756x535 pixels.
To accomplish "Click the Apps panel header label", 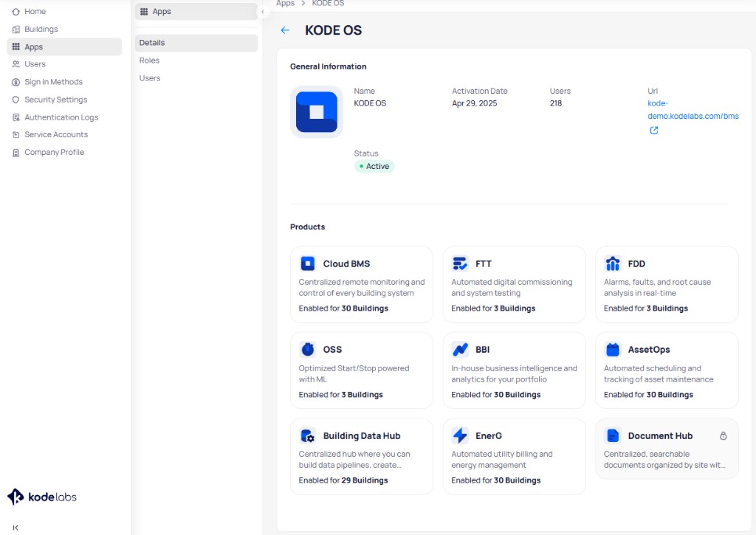I will pos(162,12).
